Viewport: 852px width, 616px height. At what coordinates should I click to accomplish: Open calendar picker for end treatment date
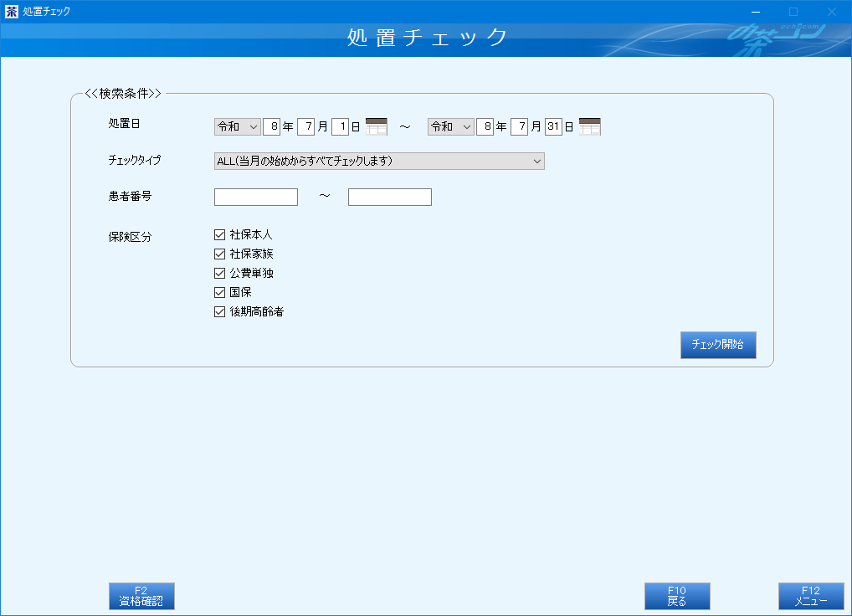click(x=589, y=126)
